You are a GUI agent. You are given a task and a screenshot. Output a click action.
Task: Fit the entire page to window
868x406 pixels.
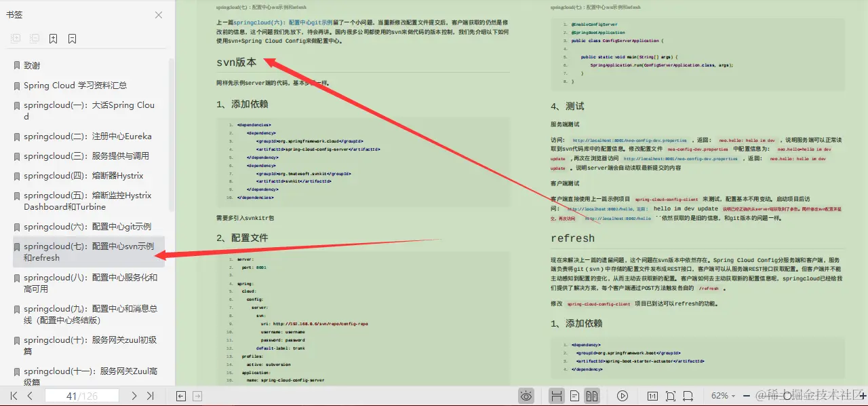(670, 395)
